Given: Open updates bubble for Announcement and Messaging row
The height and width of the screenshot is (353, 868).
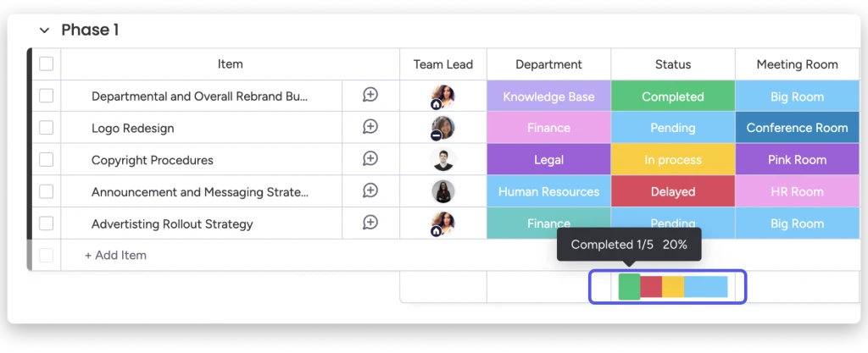Looking at the screenshot, I should tap(370, 191).
